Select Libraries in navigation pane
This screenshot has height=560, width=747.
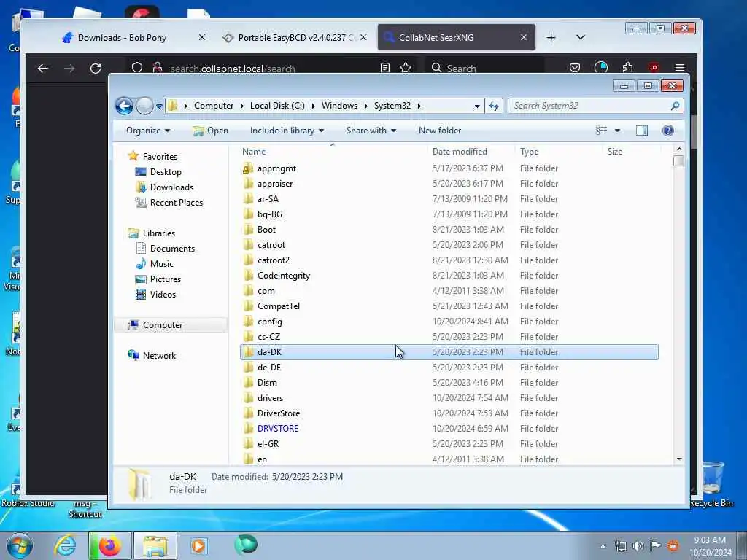click(158, 233)
